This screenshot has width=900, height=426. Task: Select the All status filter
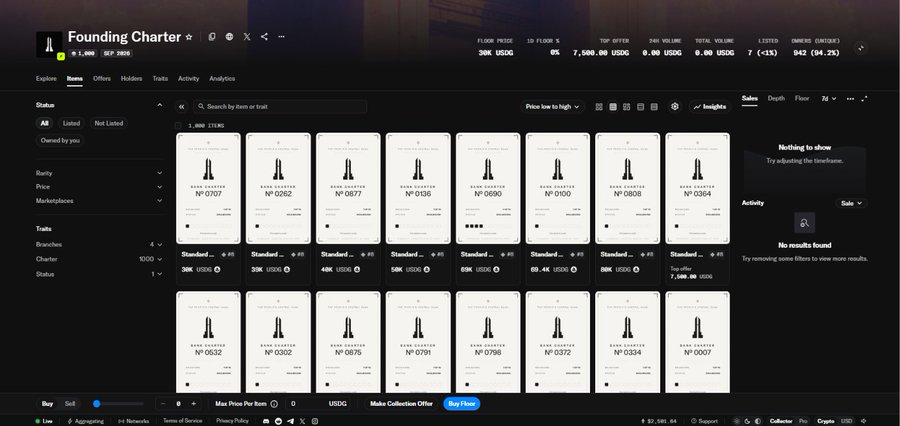[44, 123]
